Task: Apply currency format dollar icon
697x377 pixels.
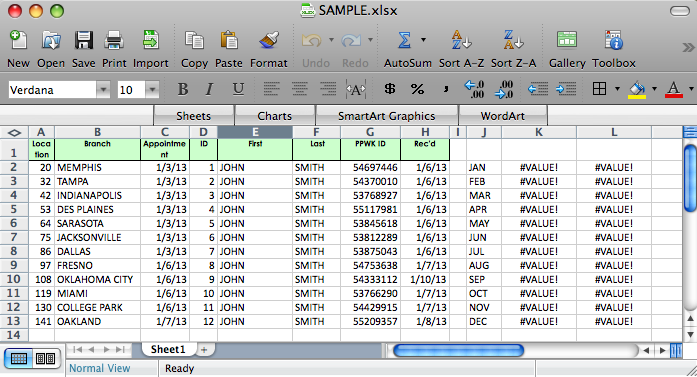Action: tap(390, 89)
